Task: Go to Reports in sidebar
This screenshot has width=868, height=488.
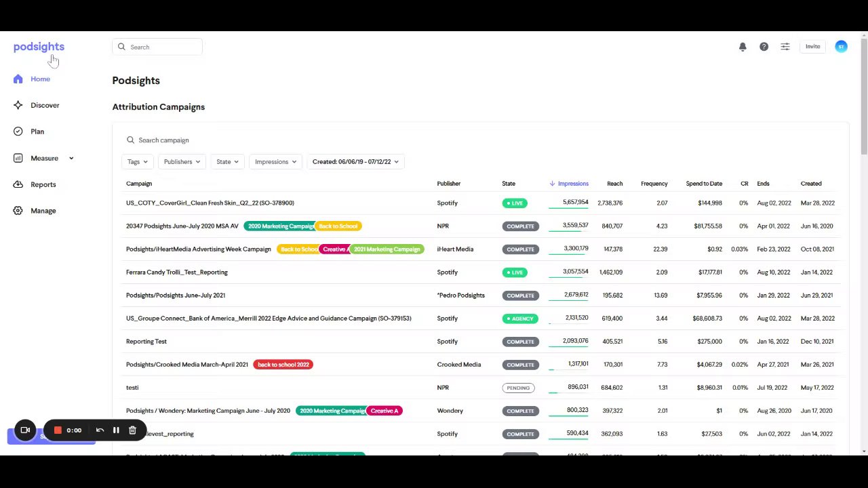Action: tap(43, 184)
